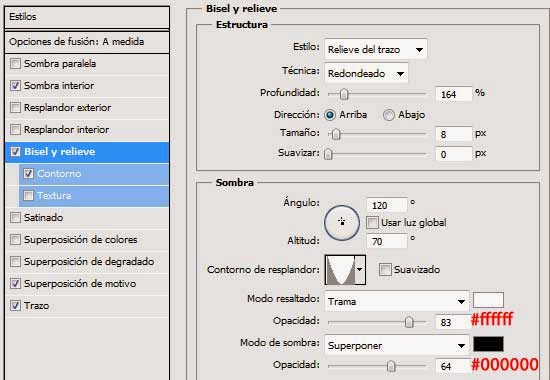Enable the Sombra paralela checkbox
The width and height of the screenshot is (550, 380).
pos(15,64)
